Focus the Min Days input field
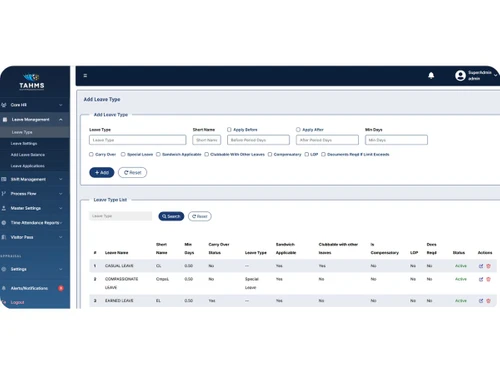The width and height of the screenshot is (500, 375). (x=396, y=140)
